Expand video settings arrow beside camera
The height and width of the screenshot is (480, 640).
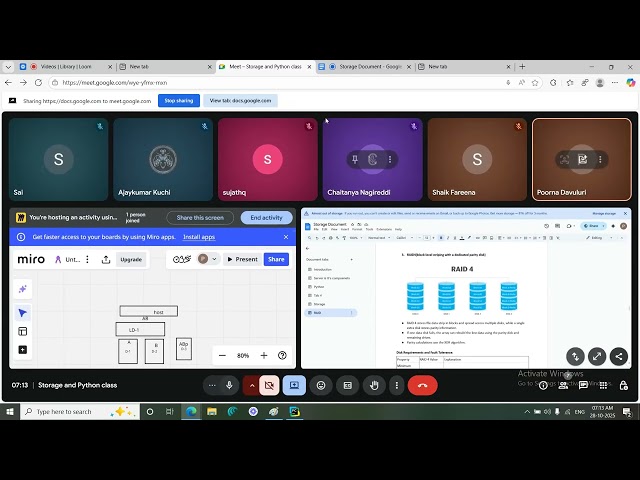[x=252, y=385]
